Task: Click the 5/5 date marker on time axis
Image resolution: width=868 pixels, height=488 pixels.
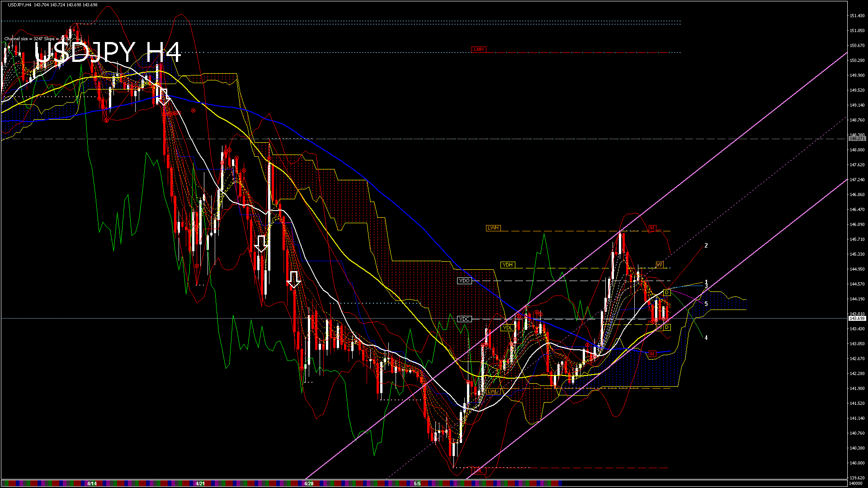Action: coord(417,483)
